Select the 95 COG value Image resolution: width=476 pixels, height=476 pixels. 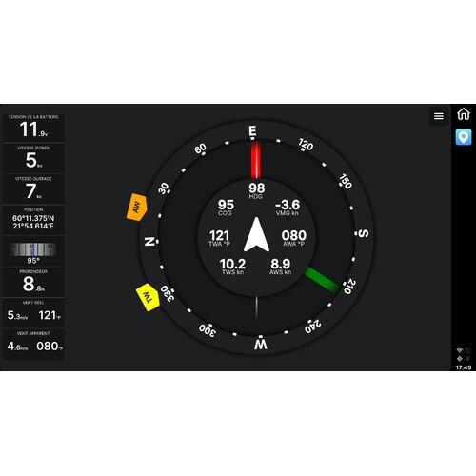click(226, 208)
